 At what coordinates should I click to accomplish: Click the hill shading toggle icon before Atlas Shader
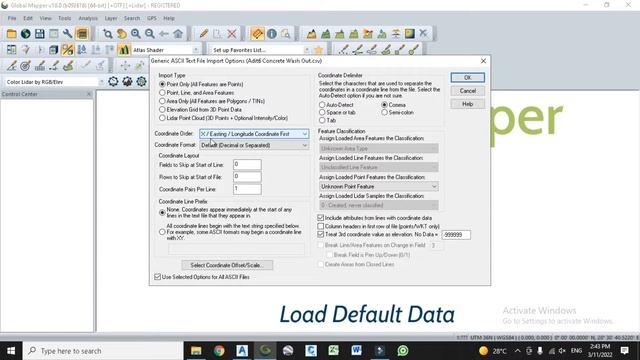124,50
